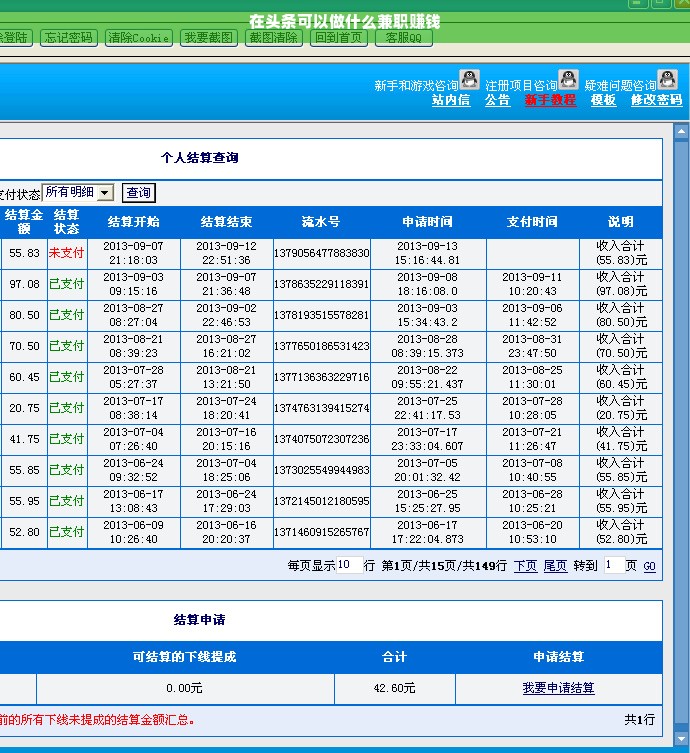Click the 流水号 column header
This screenshot has height=753, width=690.
coord(321,222)
